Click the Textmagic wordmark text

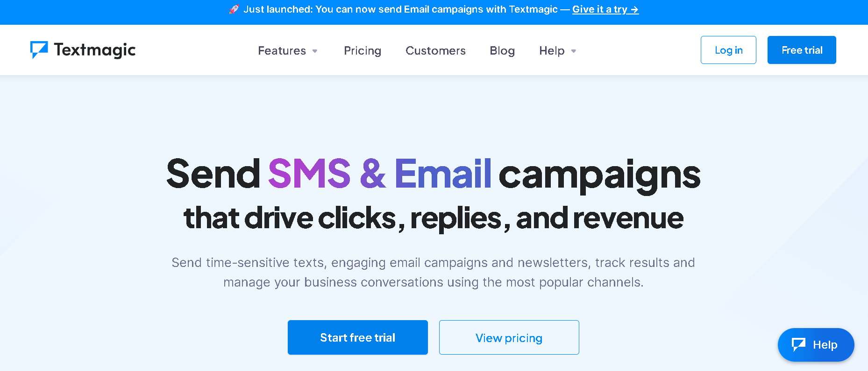click(95, 50)
